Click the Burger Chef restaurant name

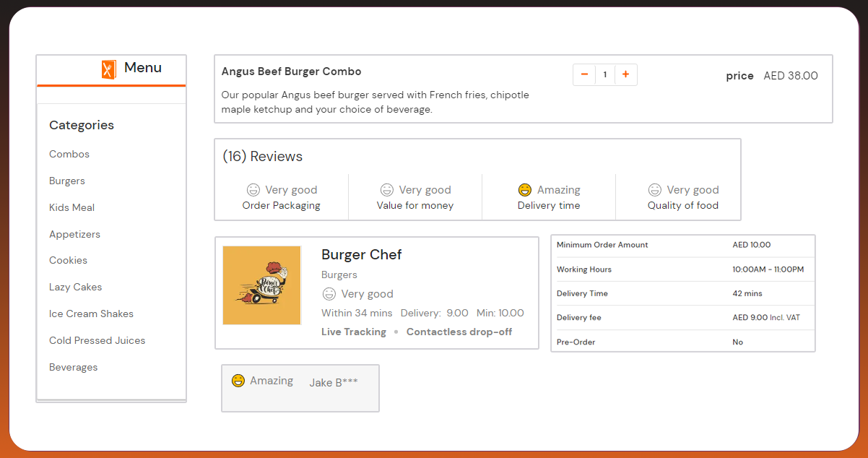point(361,254)
